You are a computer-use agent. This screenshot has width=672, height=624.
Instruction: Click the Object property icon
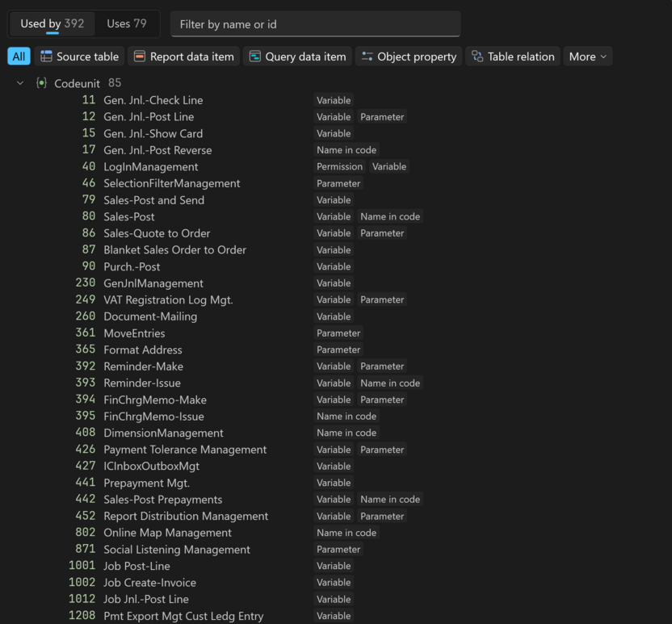(x=367, y=57)
